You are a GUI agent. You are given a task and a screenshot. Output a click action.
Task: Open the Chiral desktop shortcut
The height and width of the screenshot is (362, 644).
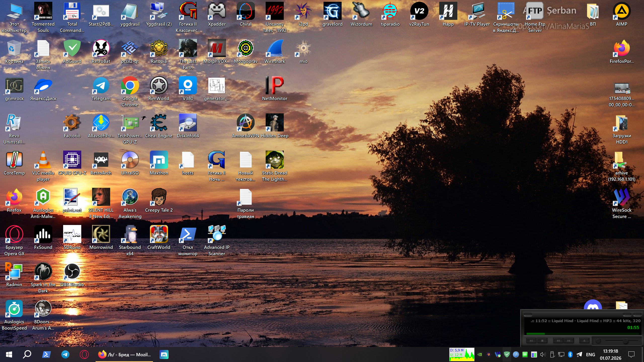pos(246,15)
